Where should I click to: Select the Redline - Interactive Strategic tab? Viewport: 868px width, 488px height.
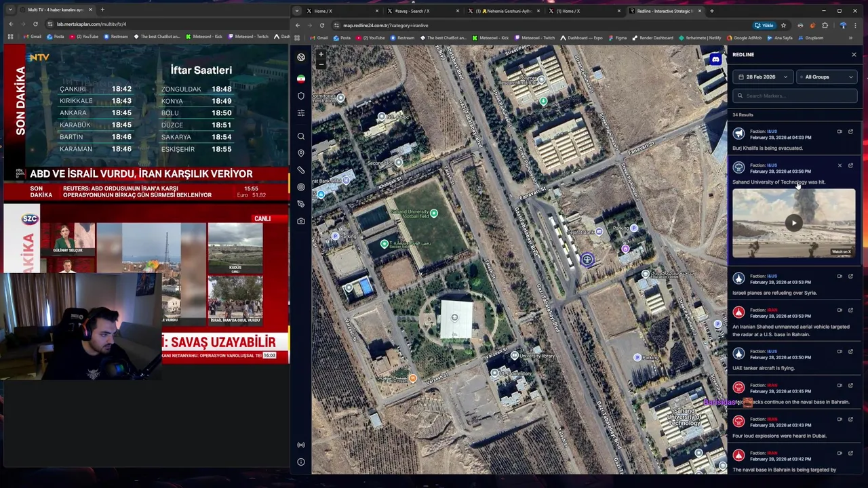point(665,11)
